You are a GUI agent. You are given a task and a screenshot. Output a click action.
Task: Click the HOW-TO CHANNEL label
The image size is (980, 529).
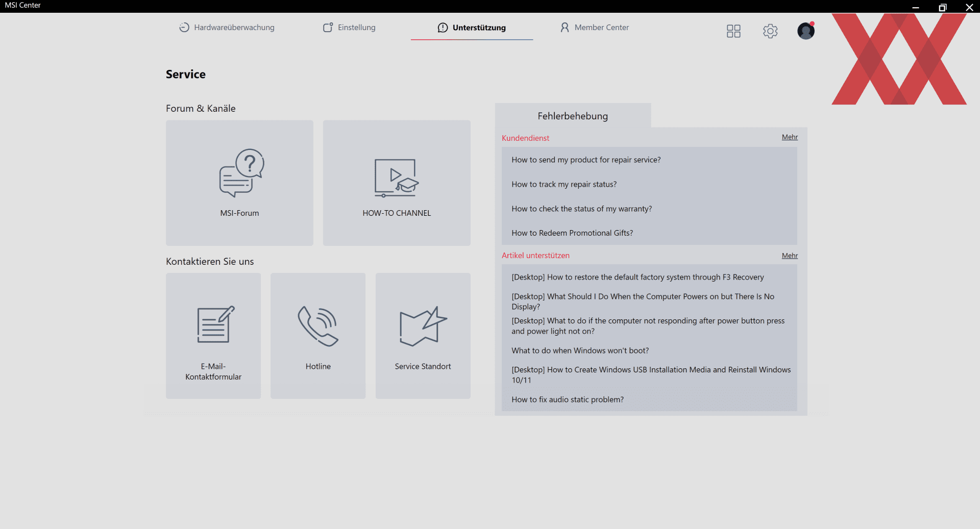click(397, 213)
